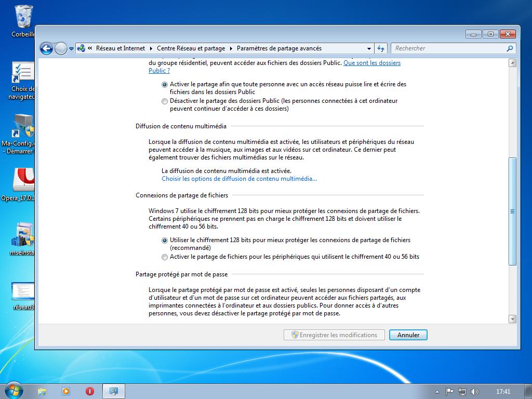Click the Back navigation arrow
This screenshot has height=399, width=532.
pos(46,48)
